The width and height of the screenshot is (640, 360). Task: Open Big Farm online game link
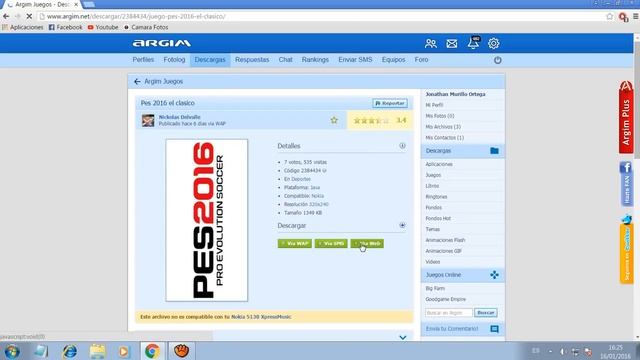[435, 288]
